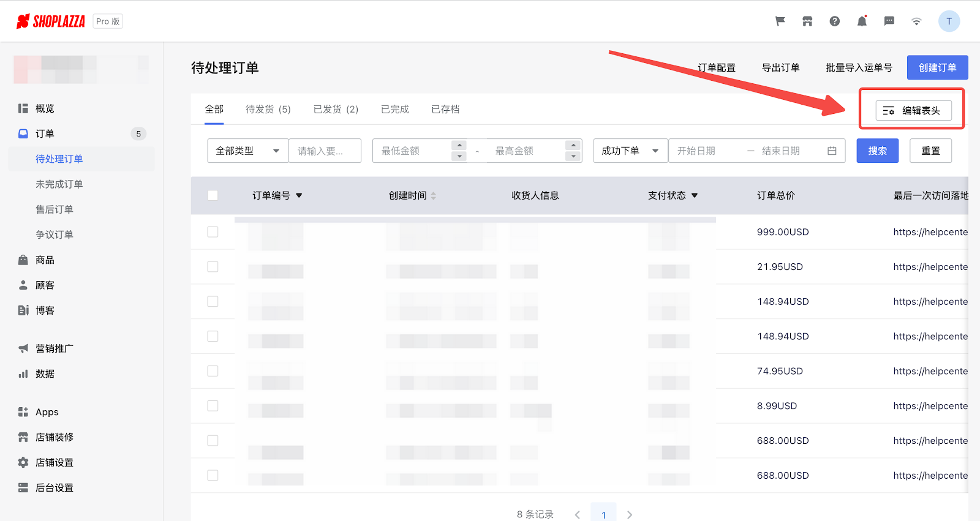Click the 创建订单 button
The width and height of the screenshot is (980, 521).
(937, 67)
